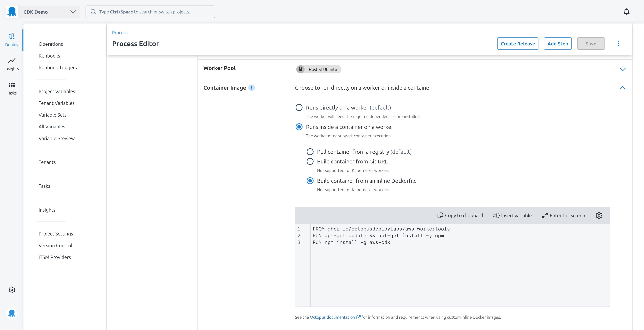Screen dimensions: 644x330
Task: Open the notifications bell
Action: tap(627, 12)
